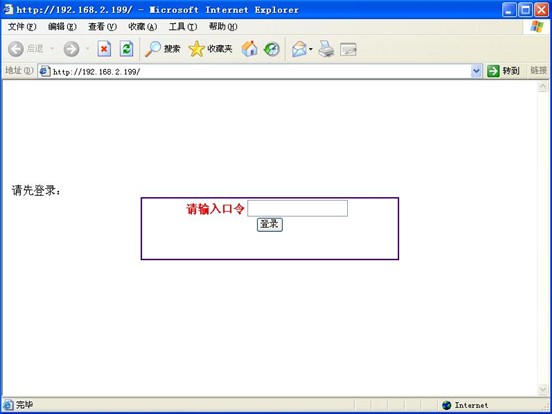Click the Forward arrow button
Image resolution: width=552 pixels, height=414 pixels.
71,49
